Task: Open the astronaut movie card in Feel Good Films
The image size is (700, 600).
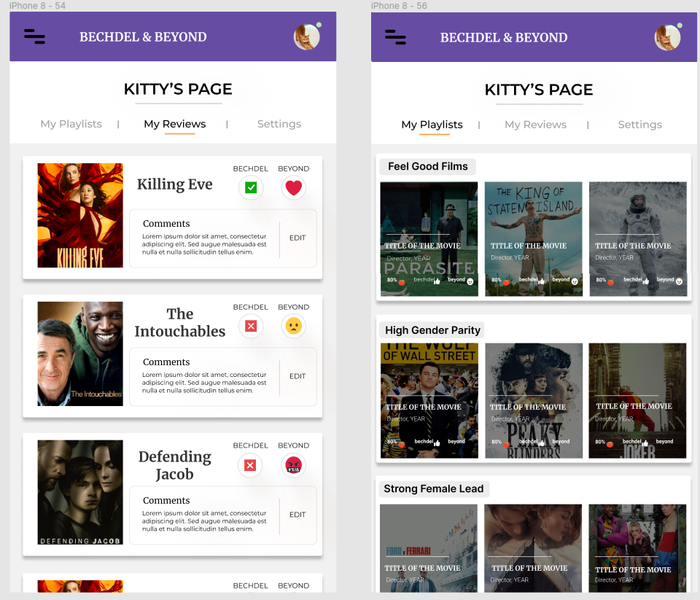Action: (x=638, y=239)
